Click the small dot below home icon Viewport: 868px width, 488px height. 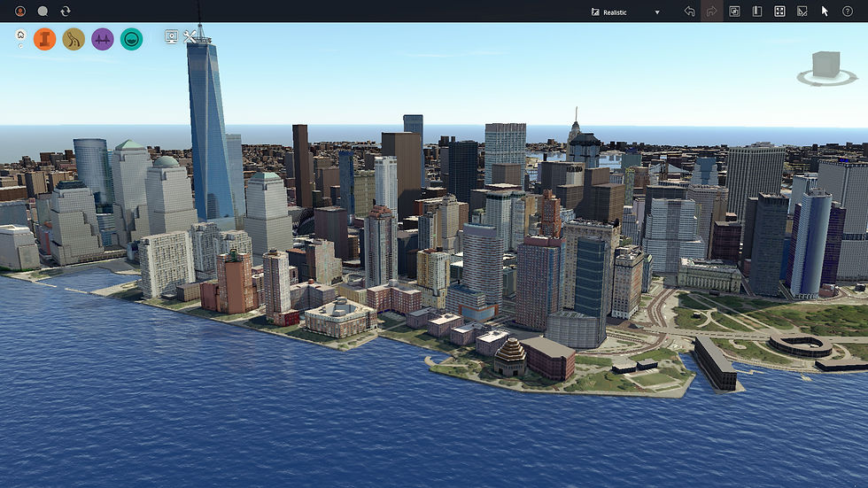[20, 46]
